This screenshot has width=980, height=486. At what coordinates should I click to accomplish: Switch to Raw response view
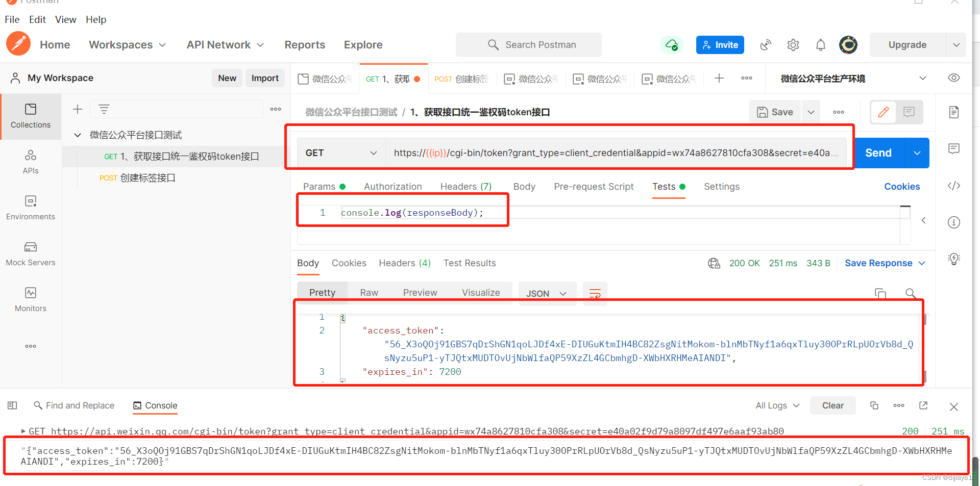(x=369, y=293)
